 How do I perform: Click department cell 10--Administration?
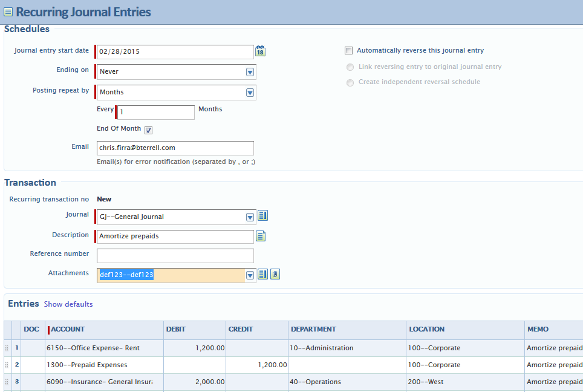pyautogui.click(x=347, y=348)
